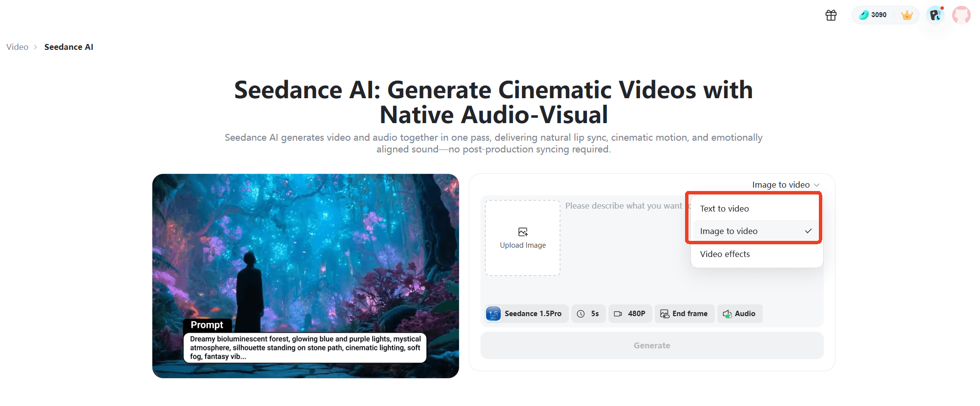Click the upload image icon
980x406 pixels.
522,232
